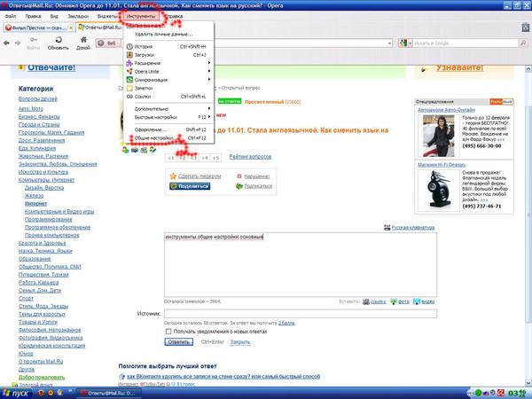The width and height of the screenshot is (532, 399).
Task: Open Загрузки from the Tools menu
Action: [x=168, y=55]
